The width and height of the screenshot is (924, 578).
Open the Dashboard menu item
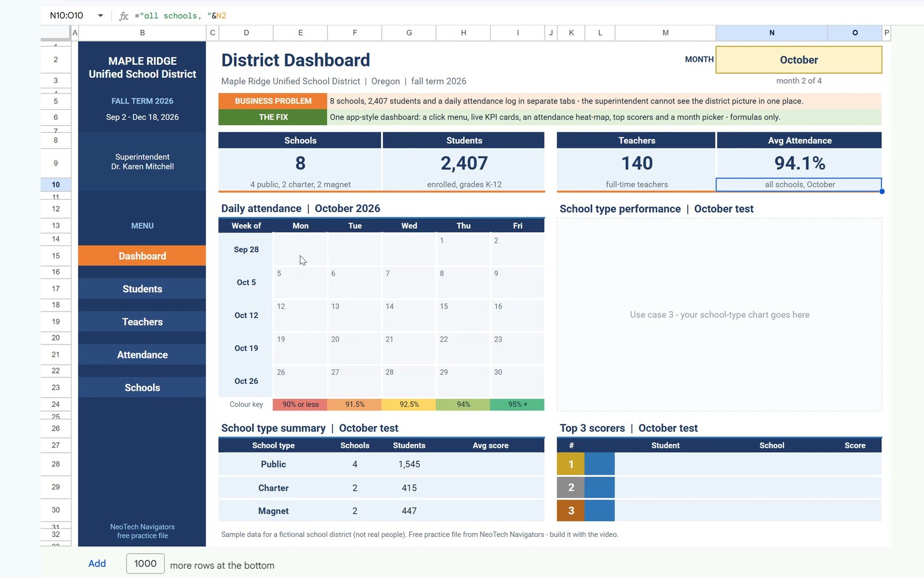coord(142,256)
